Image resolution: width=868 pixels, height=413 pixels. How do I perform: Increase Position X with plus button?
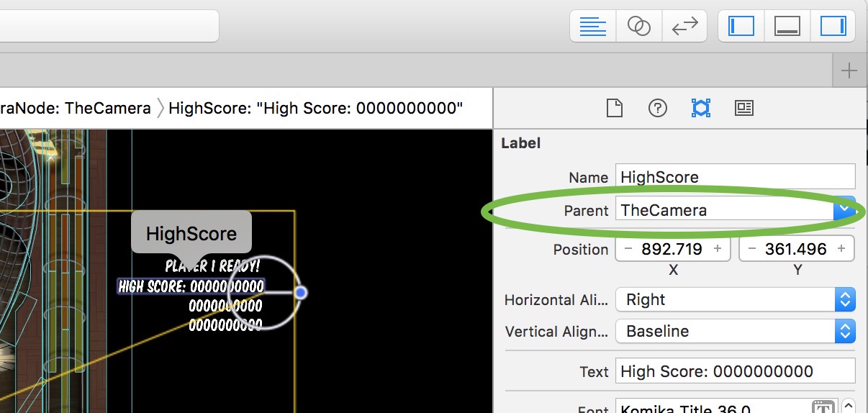click(x=718, y=249)
